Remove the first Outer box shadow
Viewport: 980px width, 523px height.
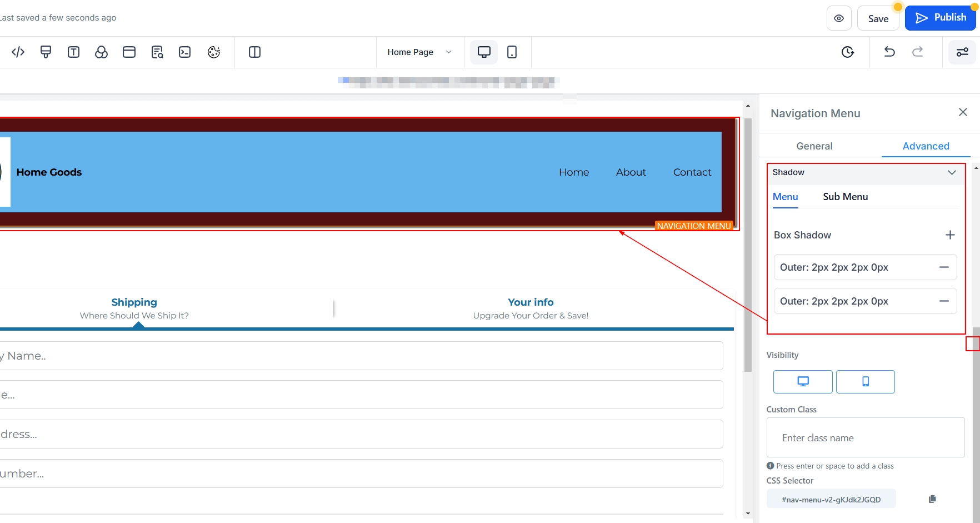(944, 267)
